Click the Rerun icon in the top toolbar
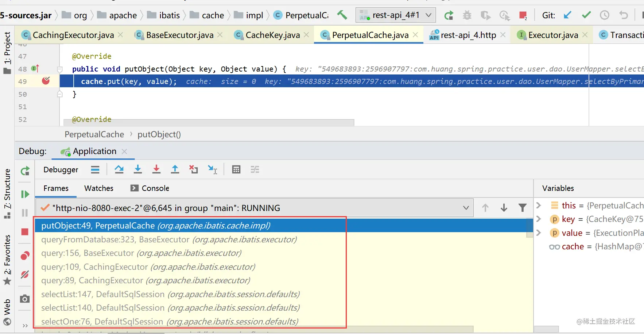 click(449, 15)
